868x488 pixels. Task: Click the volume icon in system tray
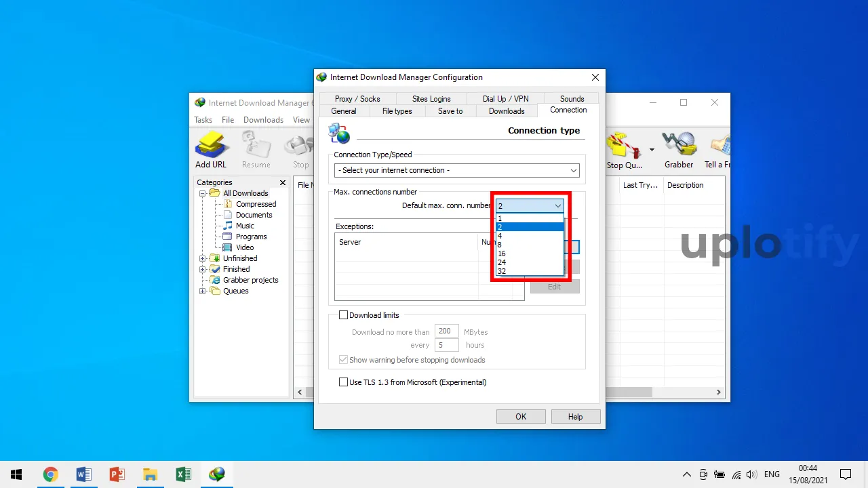point(751,474)
